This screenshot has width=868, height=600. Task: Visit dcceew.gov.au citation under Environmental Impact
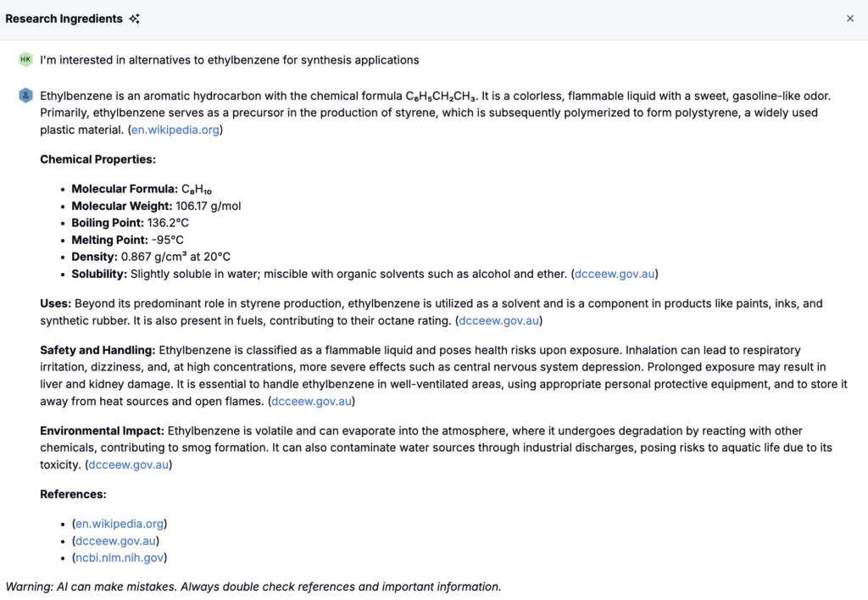click(129, 464)
